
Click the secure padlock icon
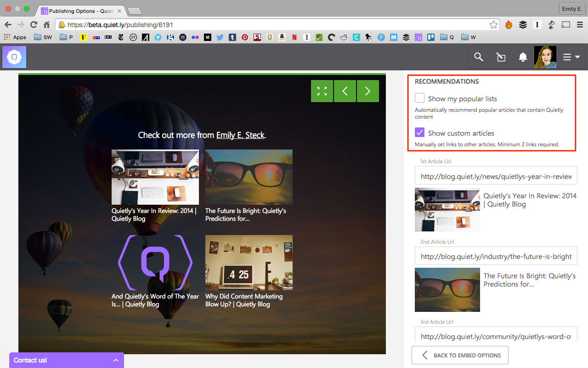tap(61, 25)
